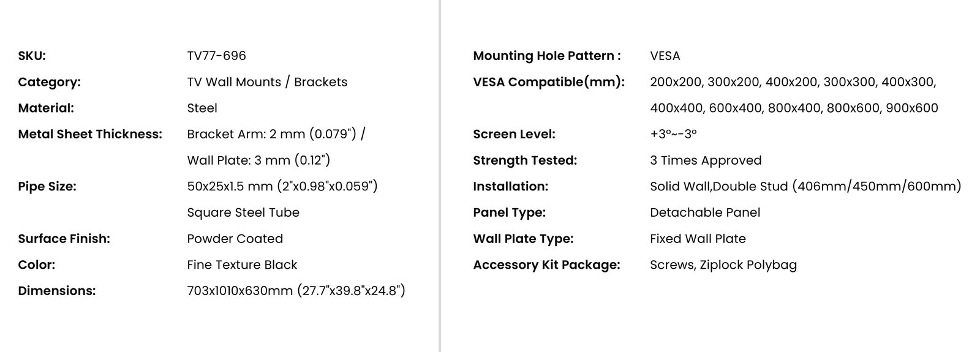Click the Fine Texture Black color value
This screenshot has width=980, height=352.
coord(242,265)
